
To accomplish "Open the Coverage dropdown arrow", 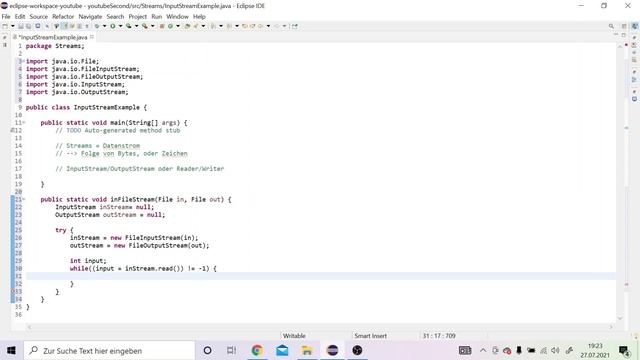I will [x=136, y=26].
